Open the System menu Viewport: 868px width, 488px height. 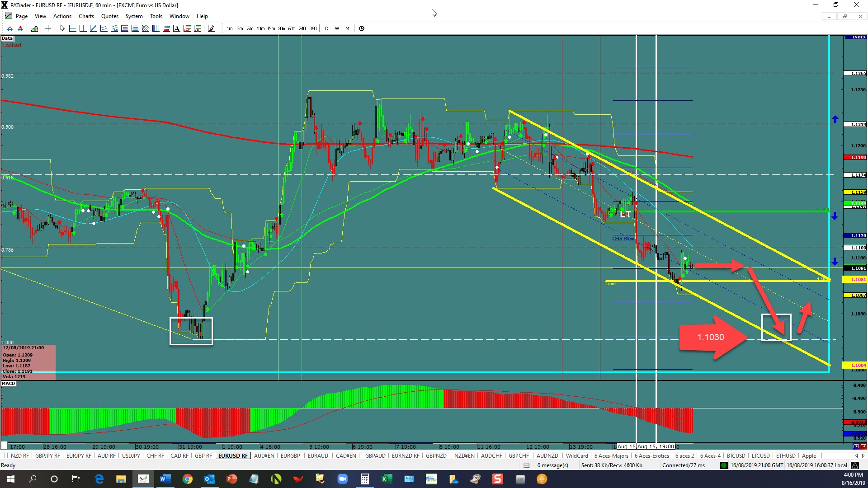coord(134,16)
